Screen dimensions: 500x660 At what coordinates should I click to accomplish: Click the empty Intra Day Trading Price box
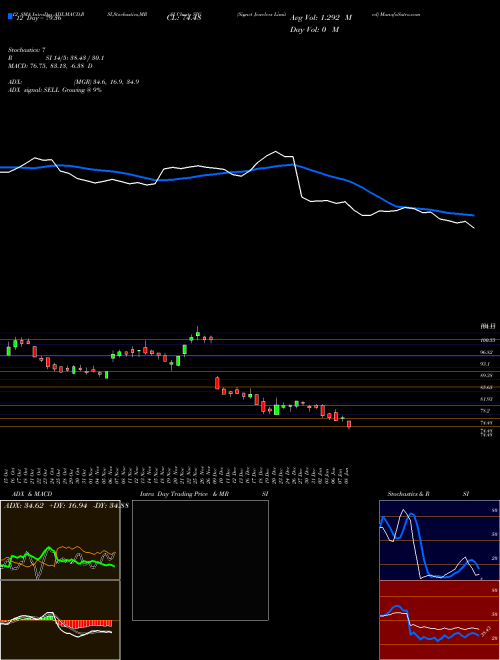(200, 560)
